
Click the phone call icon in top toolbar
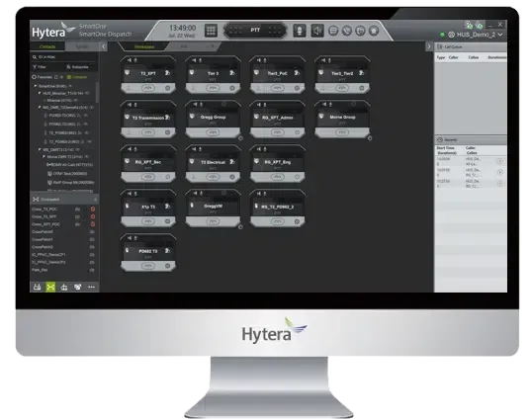coord(347,31)
